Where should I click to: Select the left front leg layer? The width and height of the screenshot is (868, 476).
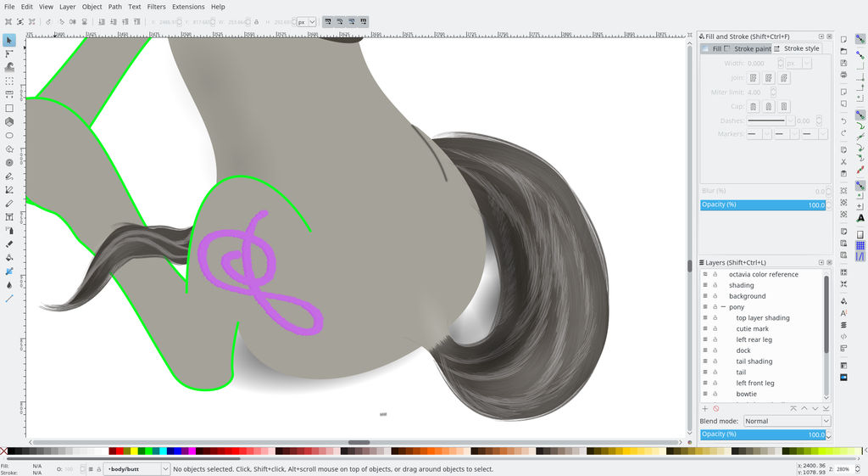tap(755, 383)
